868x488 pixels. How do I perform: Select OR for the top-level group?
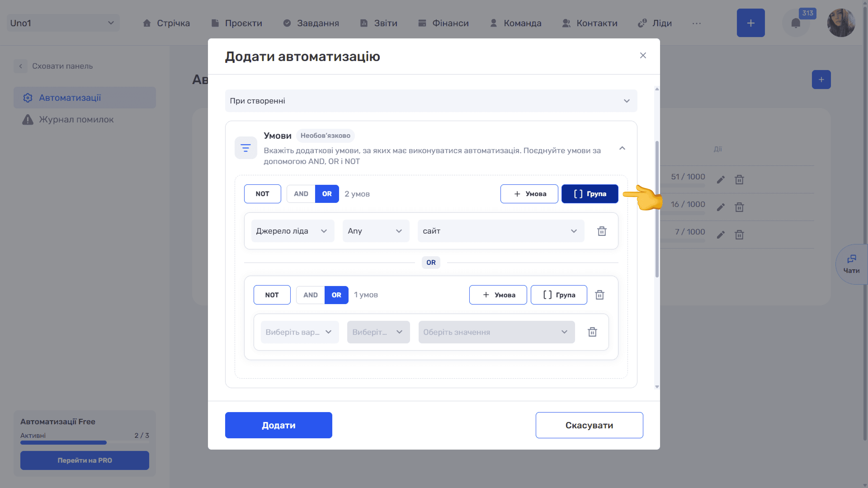tap(326, 194)
